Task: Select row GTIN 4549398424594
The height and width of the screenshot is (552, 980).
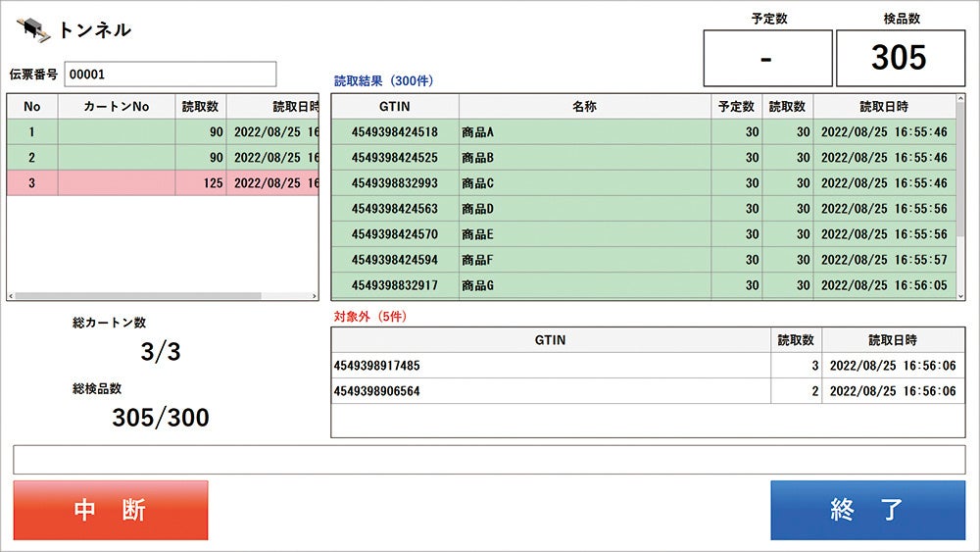Action: pyautogui.click(x=644, y=260)
